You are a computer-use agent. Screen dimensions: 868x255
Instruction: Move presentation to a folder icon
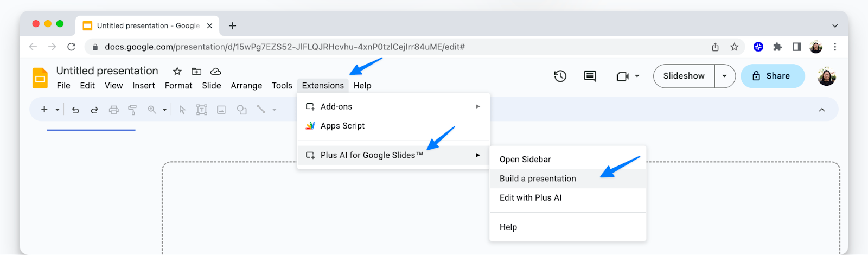(x=196, y=71)
